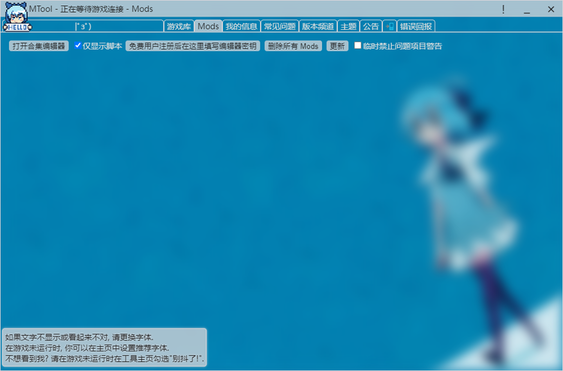The height and width of the screenshot is (371, 563).
Task: Click the 删除所有 Mods button
Action: 293,46
